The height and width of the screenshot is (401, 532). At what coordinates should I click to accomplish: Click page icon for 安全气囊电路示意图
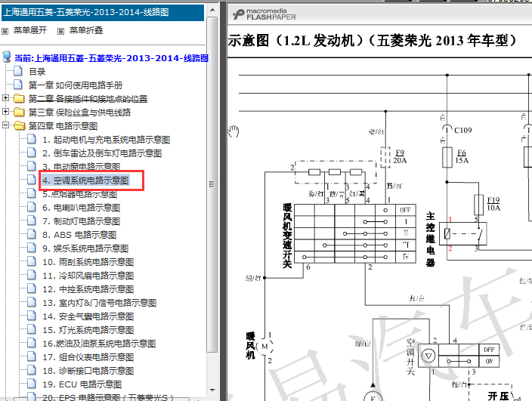(32, 315)
